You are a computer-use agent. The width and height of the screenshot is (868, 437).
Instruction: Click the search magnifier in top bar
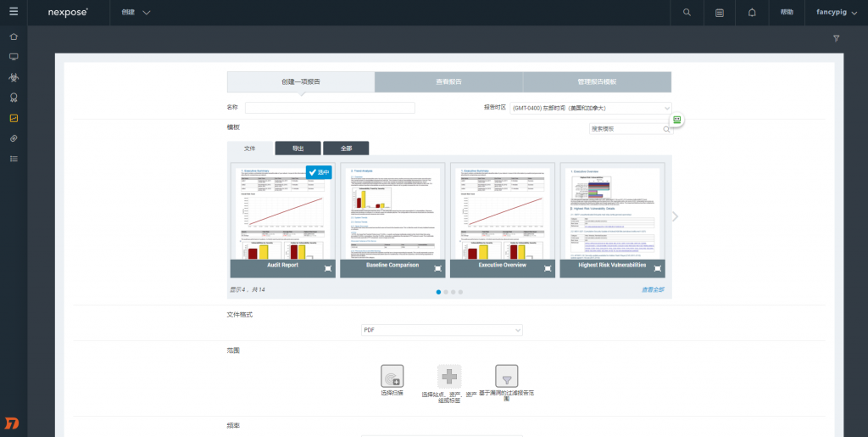pyautogui.click(x=687, y=12)
